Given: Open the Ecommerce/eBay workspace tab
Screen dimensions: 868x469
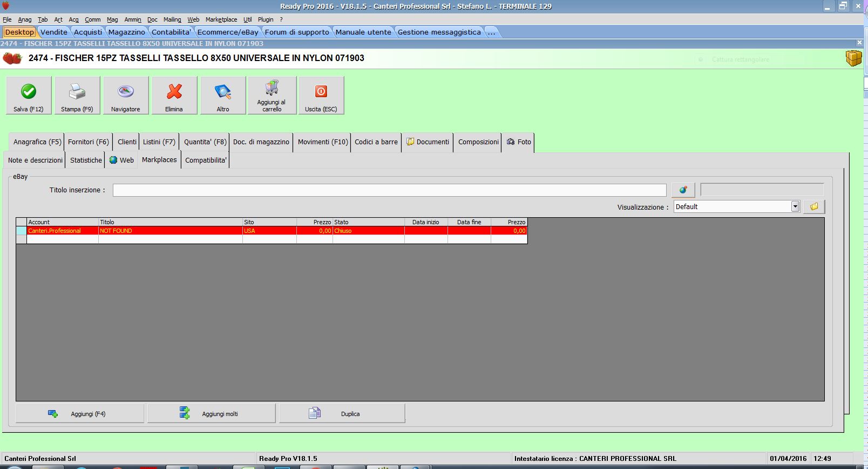Looking at the screenshot, I should pos(228,32).
